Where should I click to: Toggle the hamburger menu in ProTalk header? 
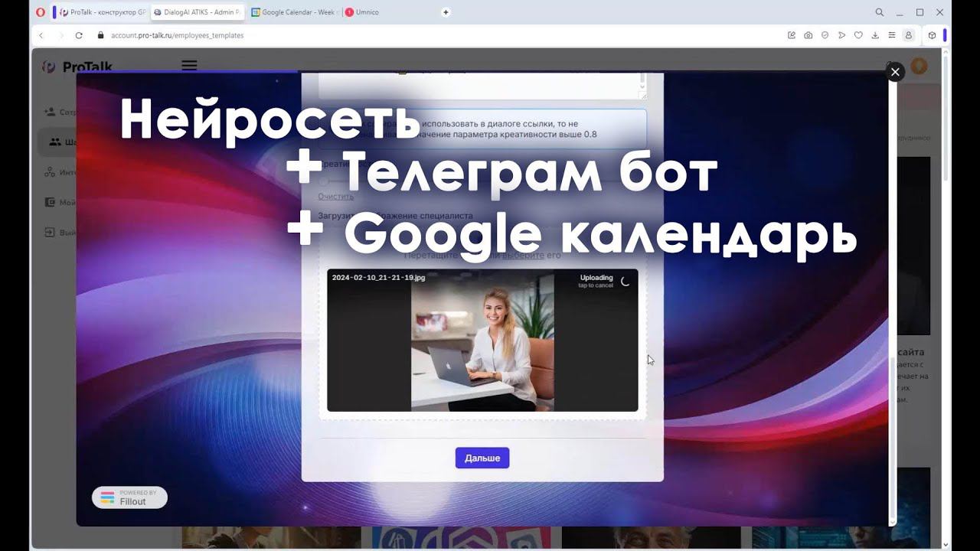point(189,66)
